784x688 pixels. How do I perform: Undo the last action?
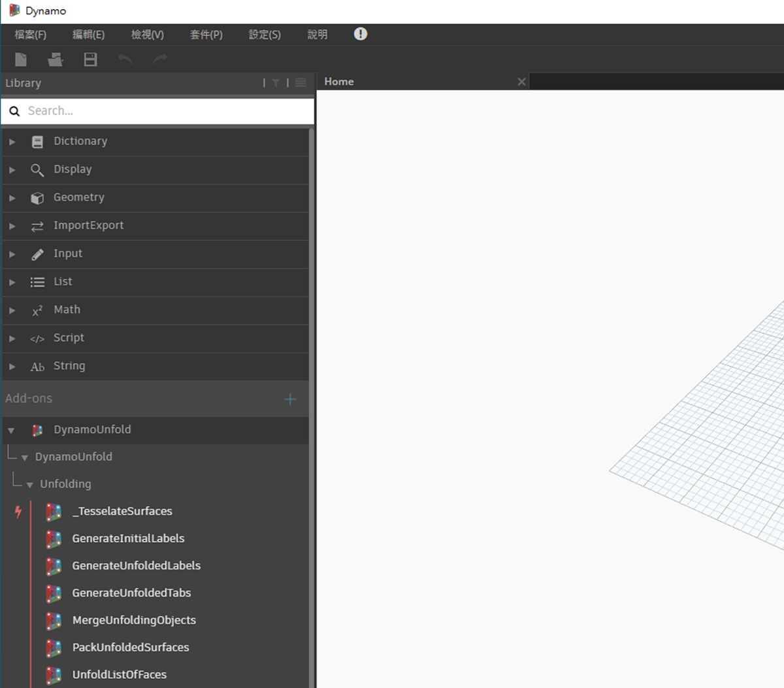(125, 59)
